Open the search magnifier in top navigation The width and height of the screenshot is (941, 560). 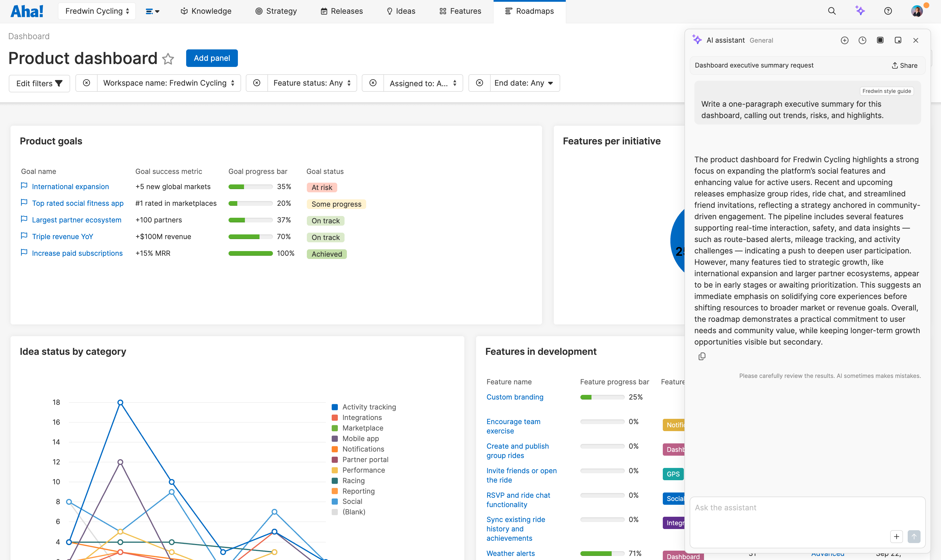pyautogui.click(x=832, y=11)
